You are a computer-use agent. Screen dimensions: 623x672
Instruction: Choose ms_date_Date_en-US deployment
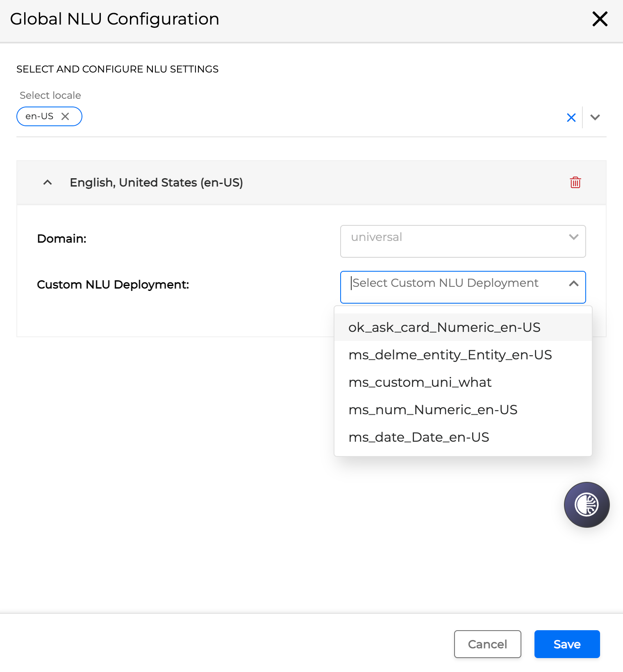tap(463, 437)
